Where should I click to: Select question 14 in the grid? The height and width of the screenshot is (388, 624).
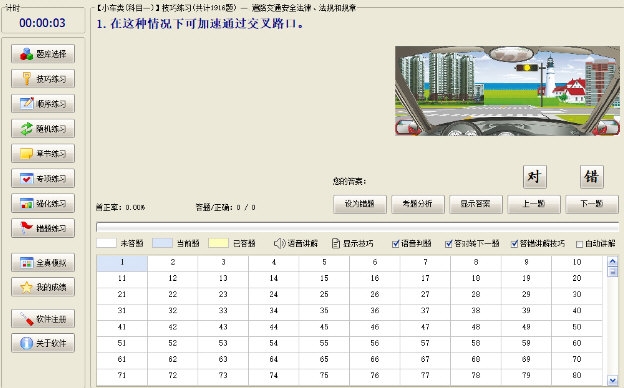(274, 279)
